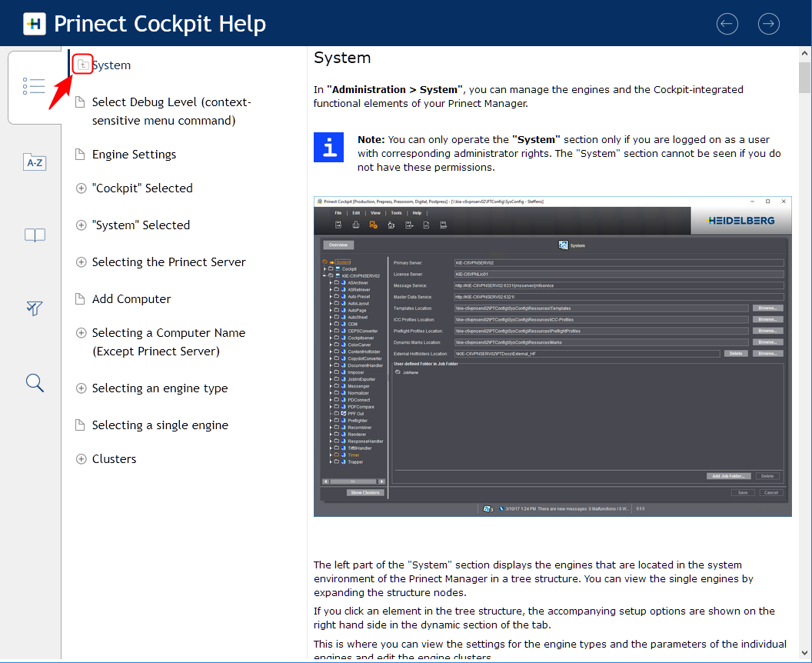The image size is (812, 663).
Task: Expand the "System" Selected topic
Action: point(81,225)
